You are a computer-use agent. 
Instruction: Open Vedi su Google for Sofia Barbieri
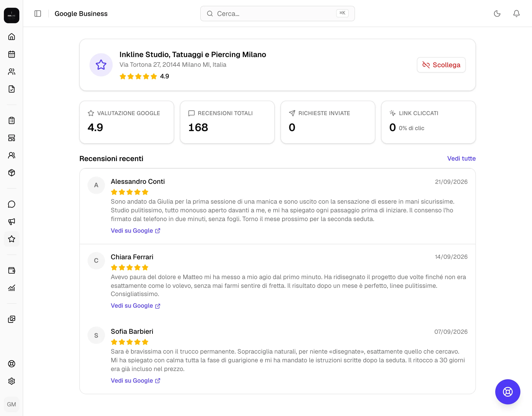135,381
